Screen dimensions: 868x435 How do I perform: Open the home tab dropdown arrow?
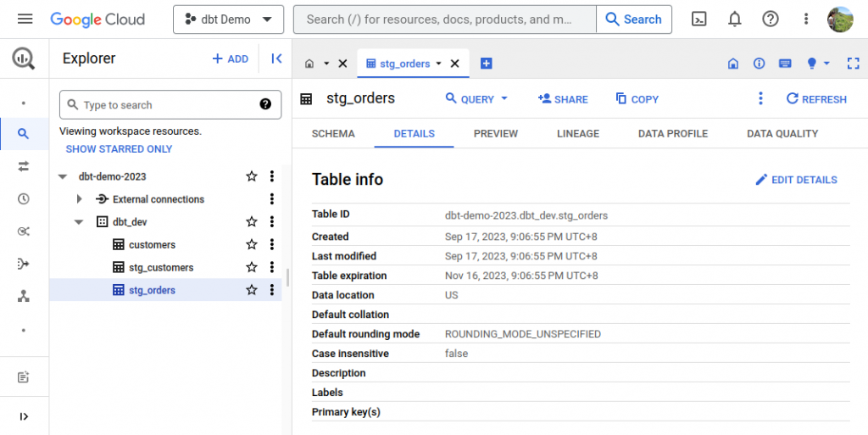coord(326,64)
